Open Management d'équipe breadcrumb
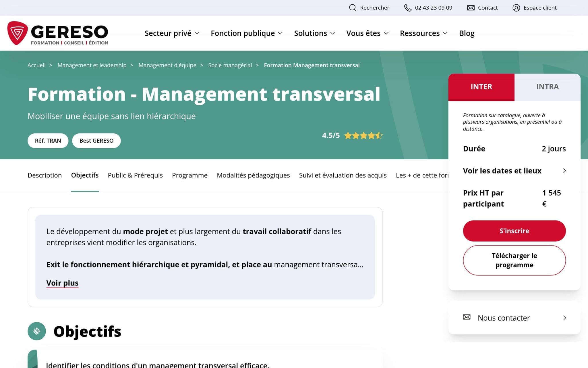This screenshot has height=368, width=588. [x=167, y=65]
